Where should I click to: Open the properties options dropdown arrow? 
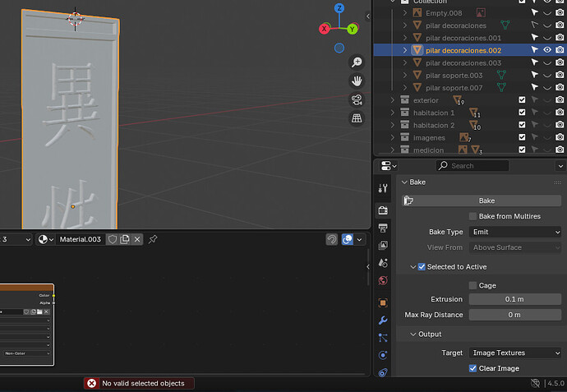pyautogui.click(x=560, y=166)
